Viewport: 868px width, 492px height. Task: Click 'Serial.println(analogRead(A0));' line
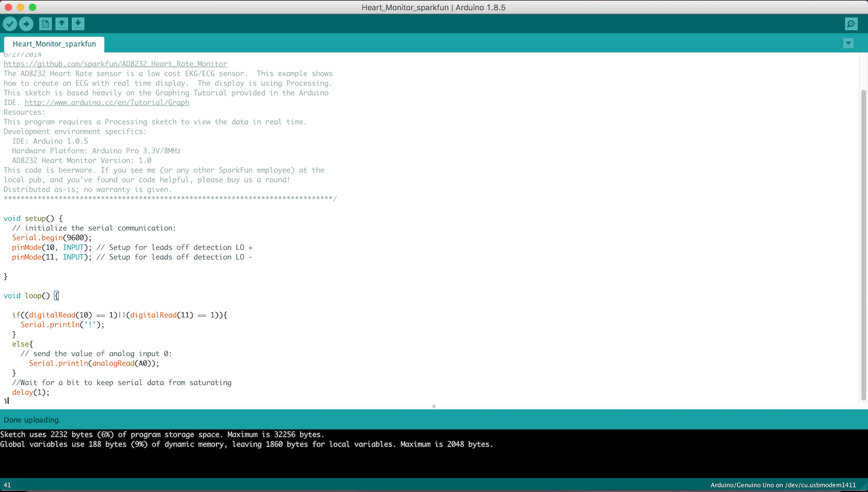[94, 363]
